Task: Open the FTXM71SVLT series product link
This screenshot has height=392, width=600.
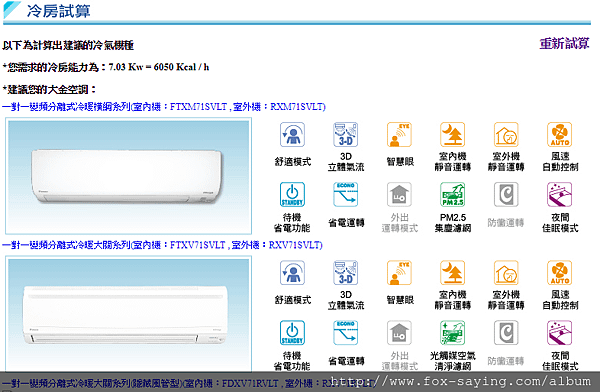Action: [x=164, y=106]
